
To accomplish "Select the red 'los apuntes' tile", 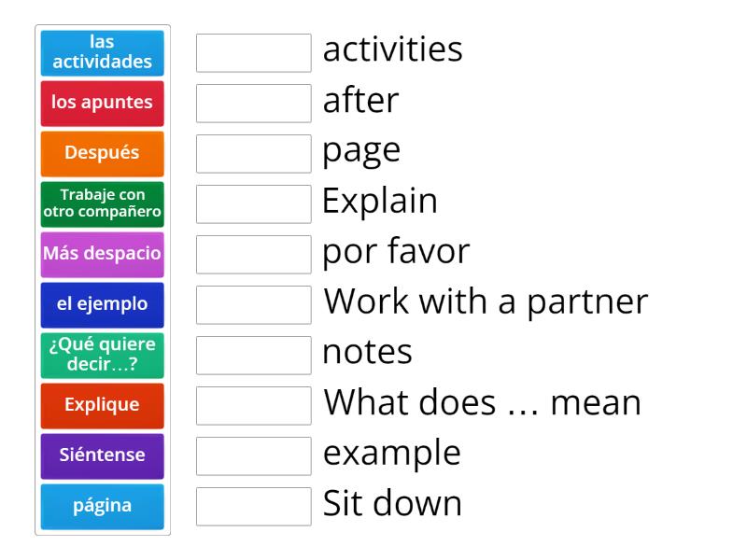I will pyautogui.click(x=103, y=103).
